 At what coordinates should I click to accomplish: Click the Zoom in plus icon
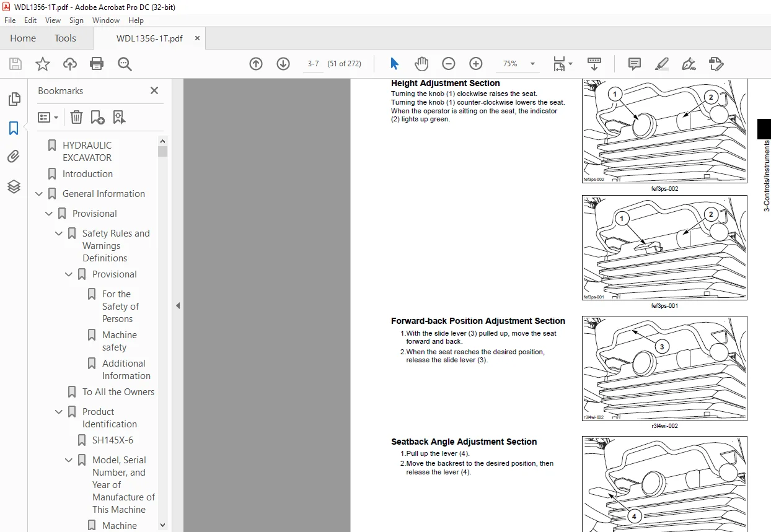point(476,64)
